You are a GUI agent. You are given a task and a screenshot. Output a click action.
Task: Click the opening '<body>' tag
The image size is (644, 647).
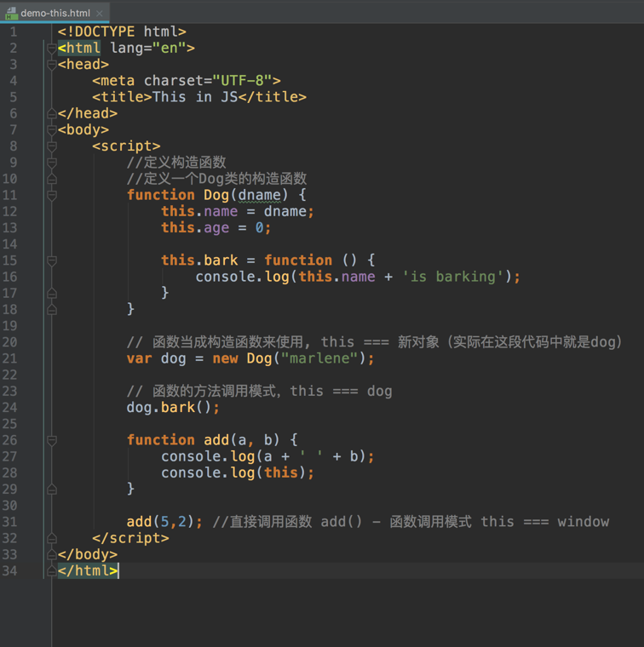coord(83,130)
